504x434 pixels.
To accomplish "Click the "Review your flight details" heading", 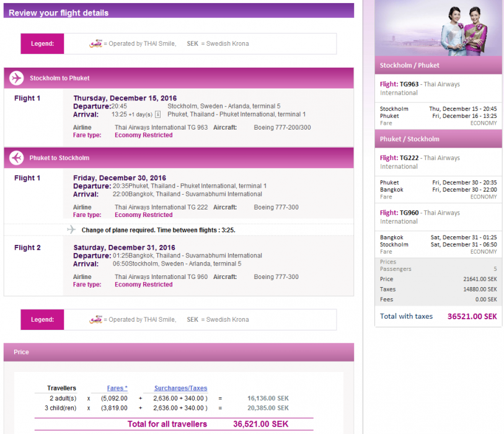I will [x=58, y=13].
